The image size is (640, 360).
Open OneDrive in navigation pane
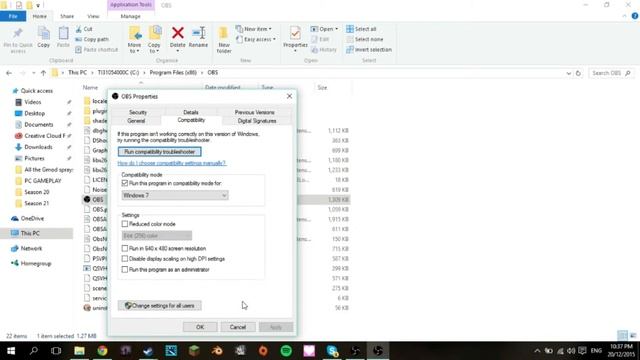pos(32,219)
